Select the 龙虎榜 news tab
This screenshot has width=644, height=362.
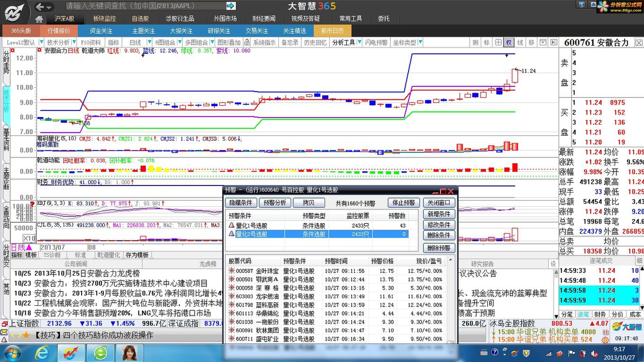[x=208, y=264]
